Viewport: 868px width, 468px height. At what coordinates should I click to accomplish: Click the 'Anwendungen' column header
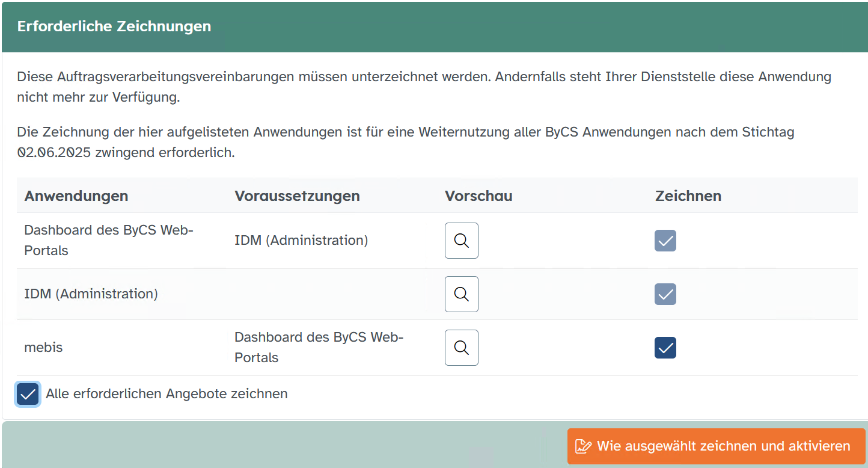pos(76,196)
